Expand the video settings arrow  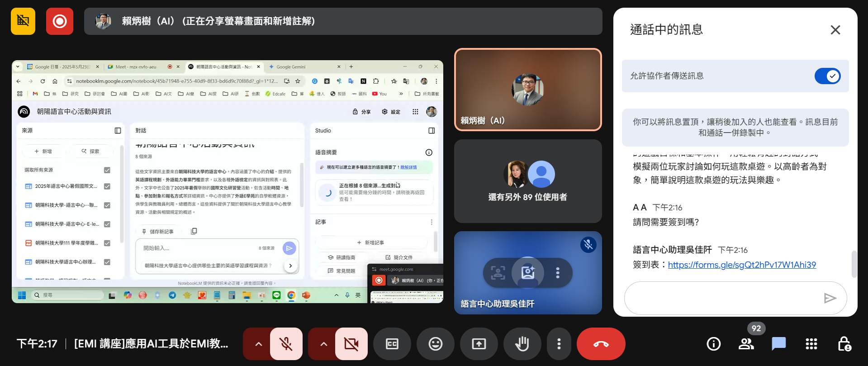323,344
